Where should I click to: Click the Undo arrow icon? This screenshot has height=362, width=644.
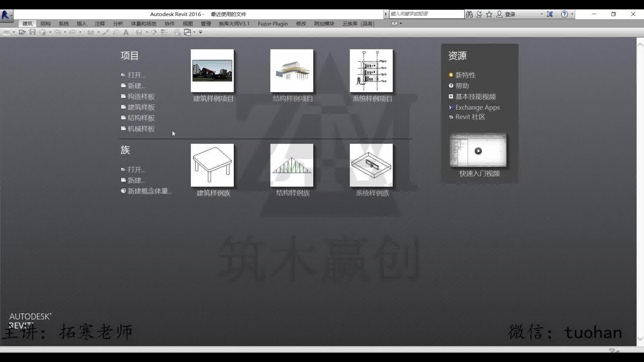click(58, 32)
